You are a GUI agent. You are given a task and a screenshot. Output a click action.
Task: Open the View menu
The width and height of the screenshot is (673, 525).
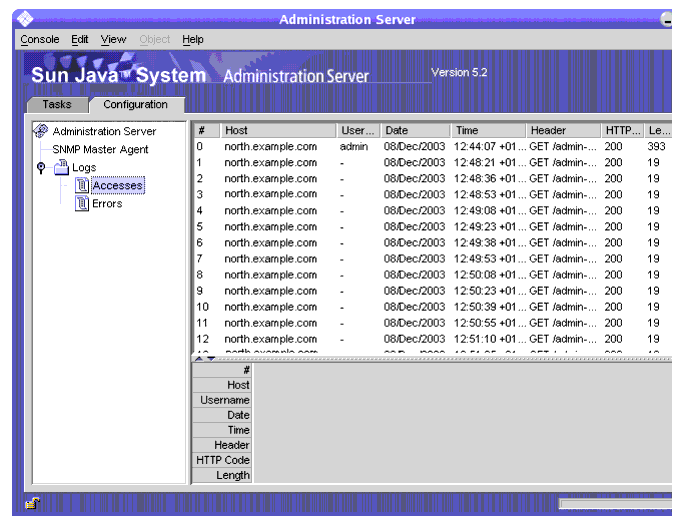point(113,39)
